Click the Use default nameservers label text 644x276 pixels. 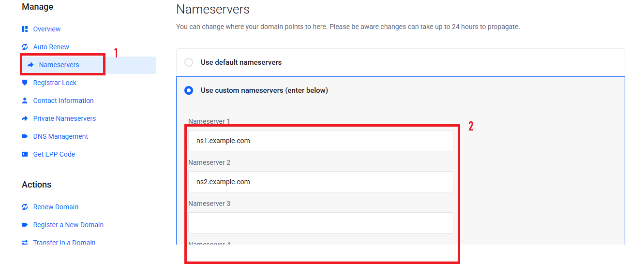pyautogui.click(x=241, y=62)
